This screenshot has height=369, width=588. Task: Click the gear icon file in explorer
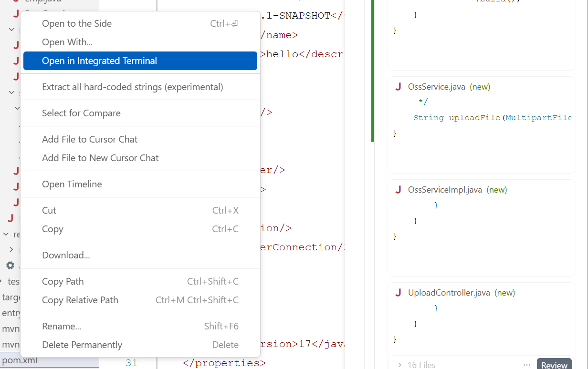(10, 266)
